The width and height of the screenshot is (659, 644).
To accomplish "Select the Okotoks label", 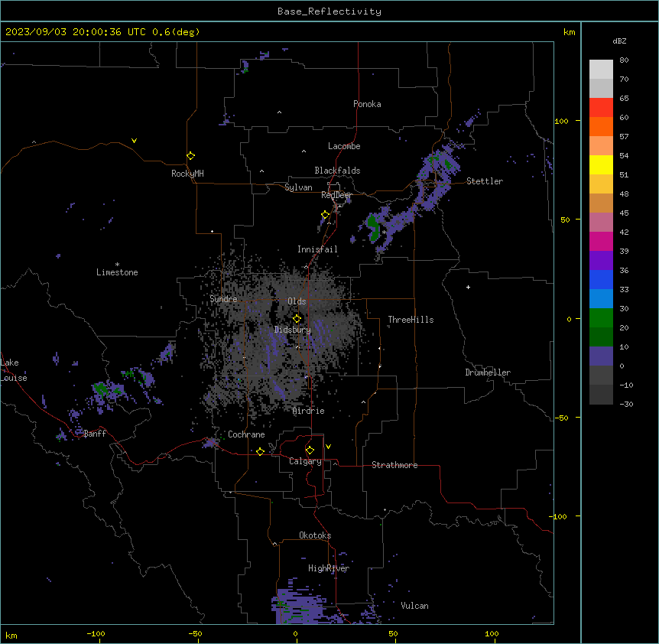I will pos(315,535).
